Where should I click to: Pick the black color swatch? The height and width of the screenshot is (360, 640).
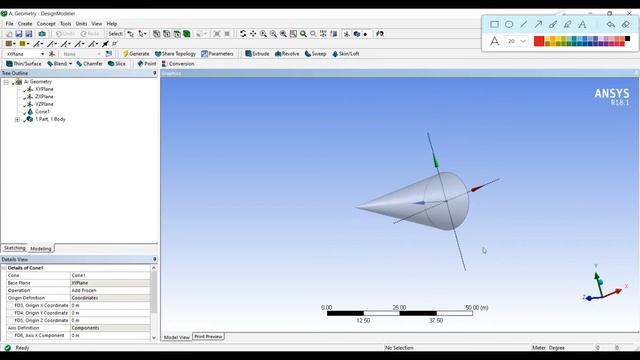tap(627, 39)
